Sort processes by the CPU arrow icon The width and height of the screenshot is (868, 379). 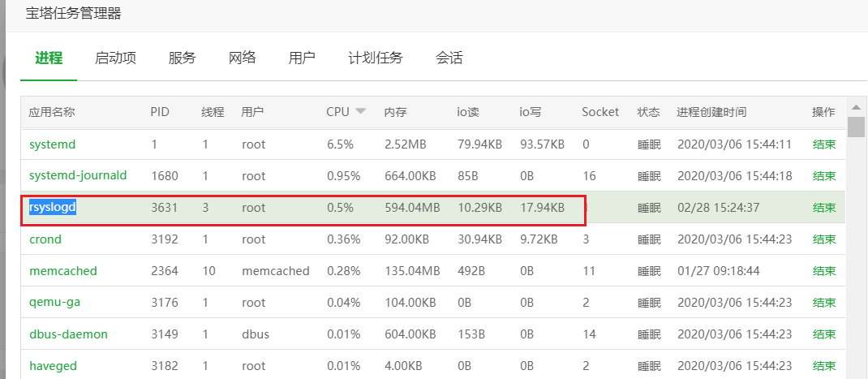(360, 111)
